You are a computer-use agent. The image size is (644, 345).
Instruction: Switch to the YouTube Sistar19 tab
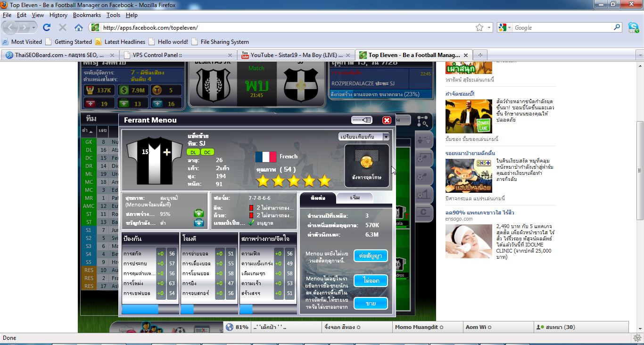295,55
